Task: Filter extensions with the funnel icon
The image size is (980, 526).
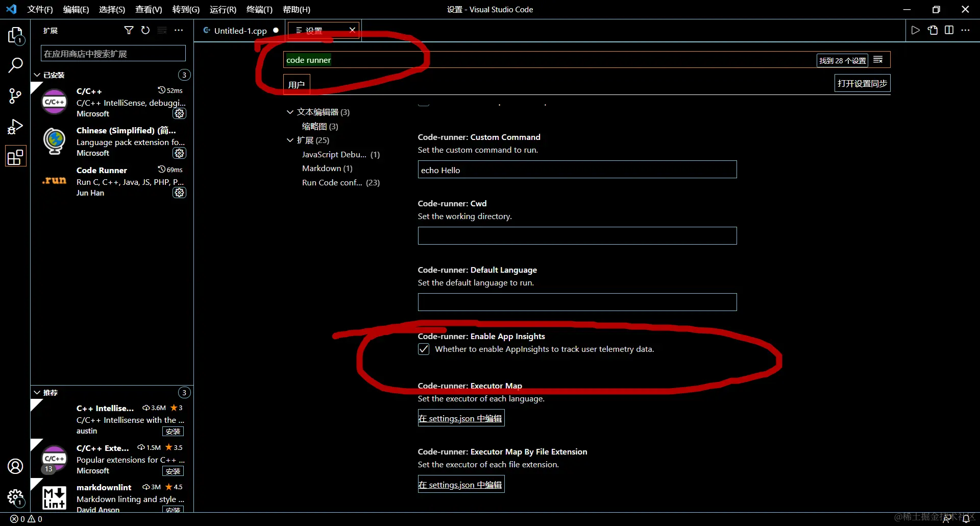Action: tap(129, 31)
